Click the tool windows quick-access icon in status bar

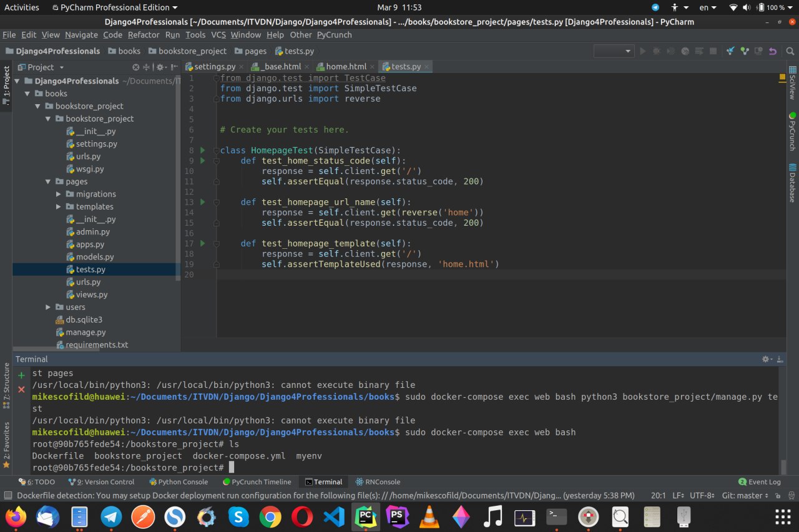pos(7,495)
